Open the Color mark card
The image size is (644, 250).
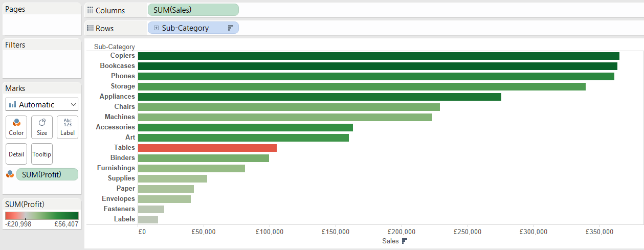coord(16,127)
